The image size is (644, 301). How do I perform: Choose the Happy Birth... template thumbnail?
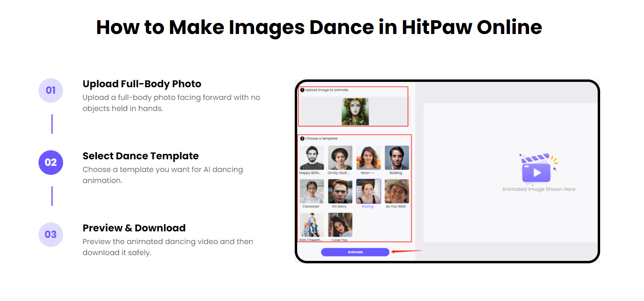[x=312, y=158]
